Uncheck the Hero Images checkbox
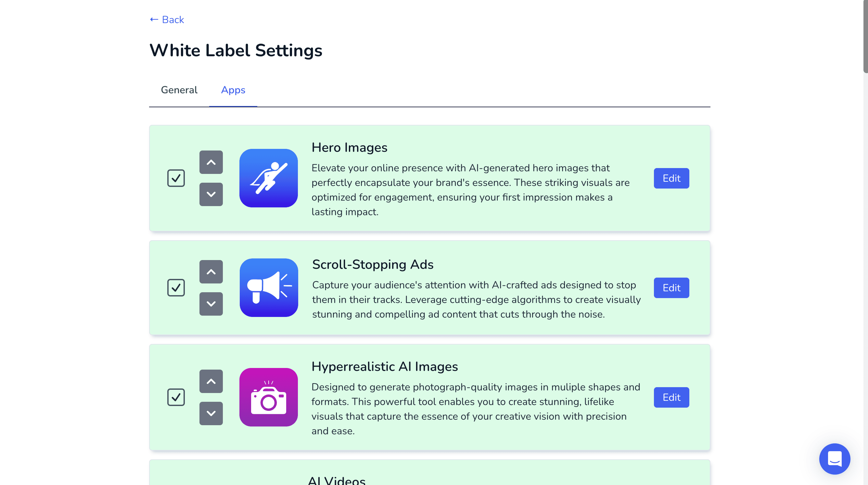 tap(176, 178)
